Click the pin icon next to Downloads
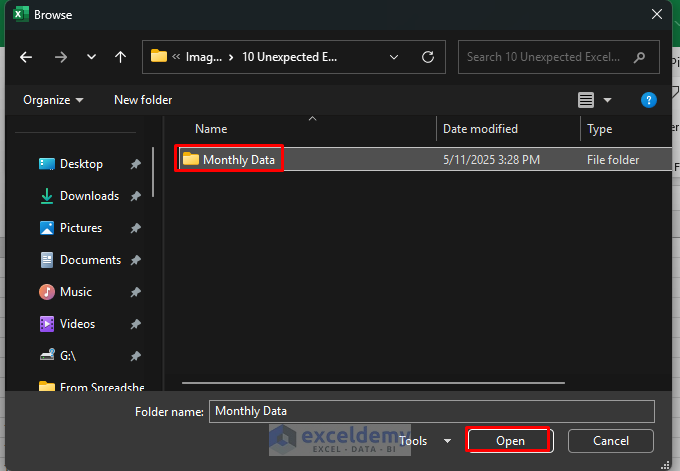Image resolution: width=680 pixels, height=471 pixels. pyautogui.click(x=136, y=196)
